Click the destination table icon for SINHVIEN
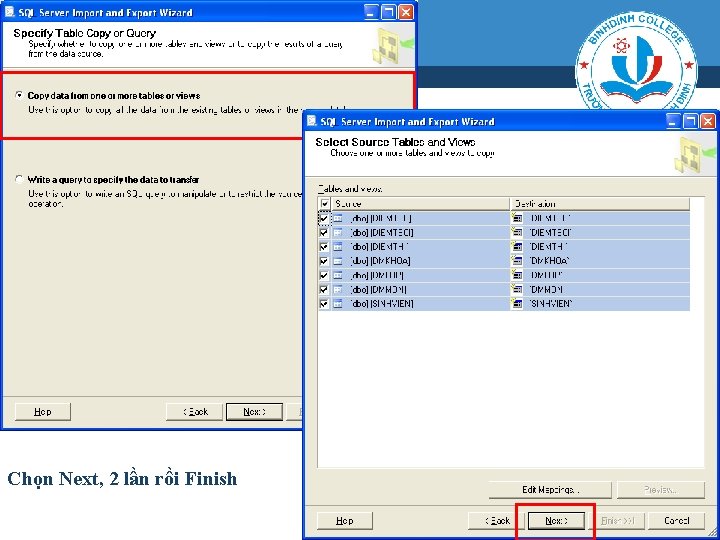This screenshot has height=540, width=720. (517, 304)
